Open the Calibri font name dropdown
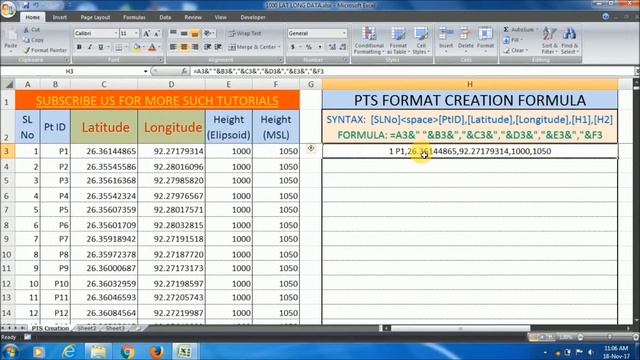 click(116, 33)
